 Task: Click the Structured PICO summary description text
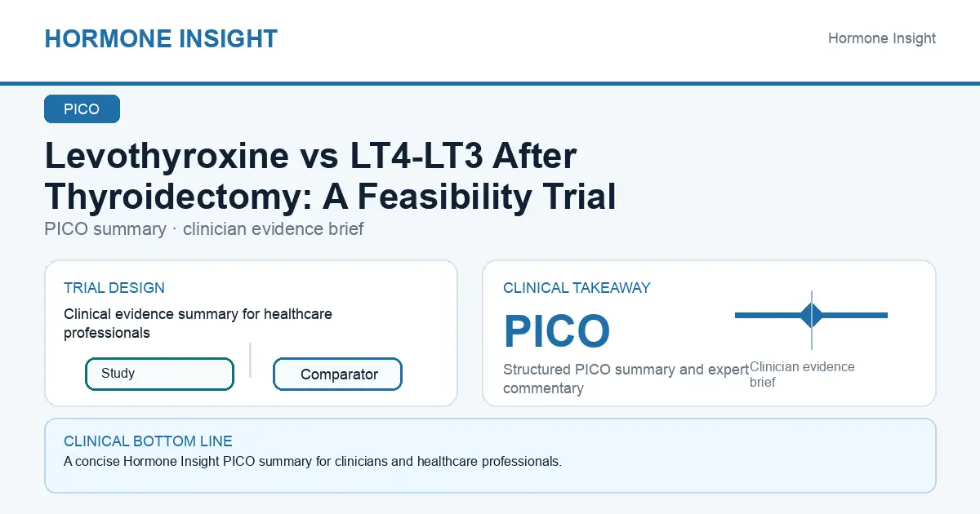point(626,379)
